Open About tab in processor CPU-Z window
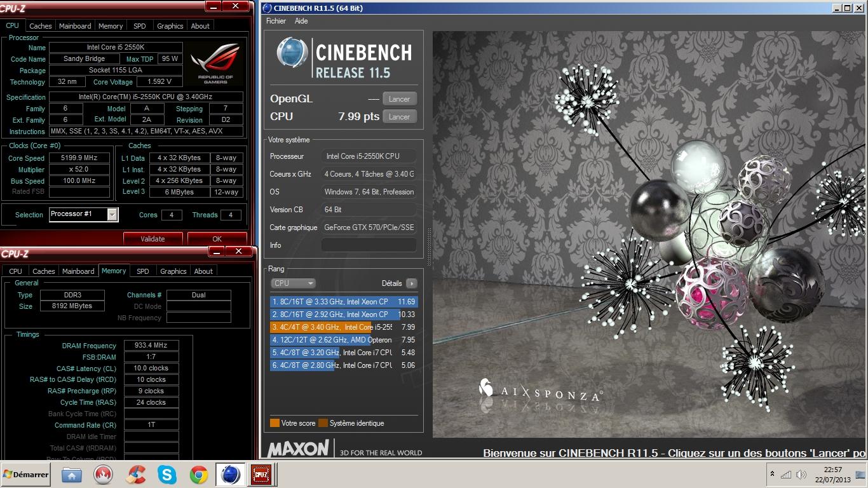This screenshot has height=488, width=868. tap(200, 26)
